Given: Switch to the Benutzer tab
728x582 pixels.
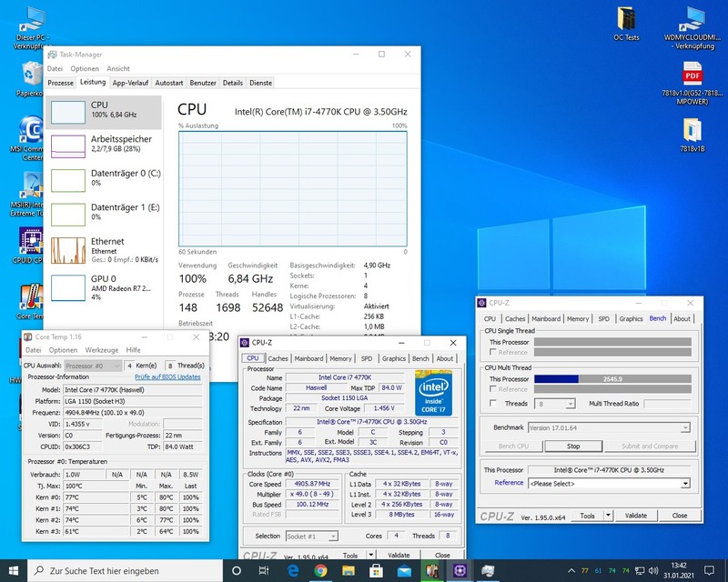Looking at the screenshot, I should (x=203, y=83).
